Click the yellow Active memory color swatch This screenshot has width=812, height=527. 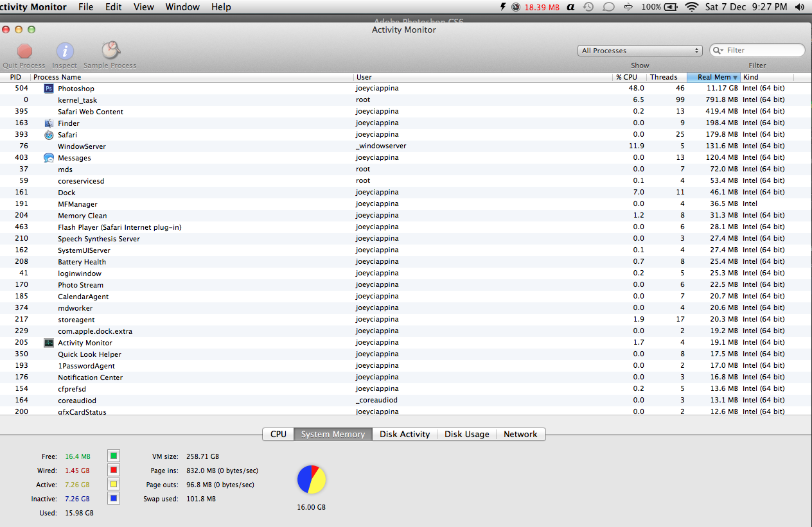pyautogui.click(x=113, y=485)
